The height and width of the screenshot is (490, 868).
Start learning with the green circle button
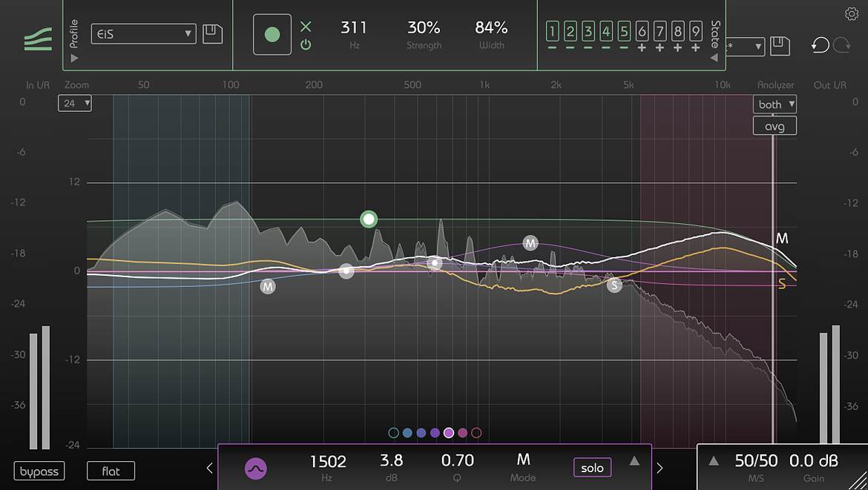(272, 34)
